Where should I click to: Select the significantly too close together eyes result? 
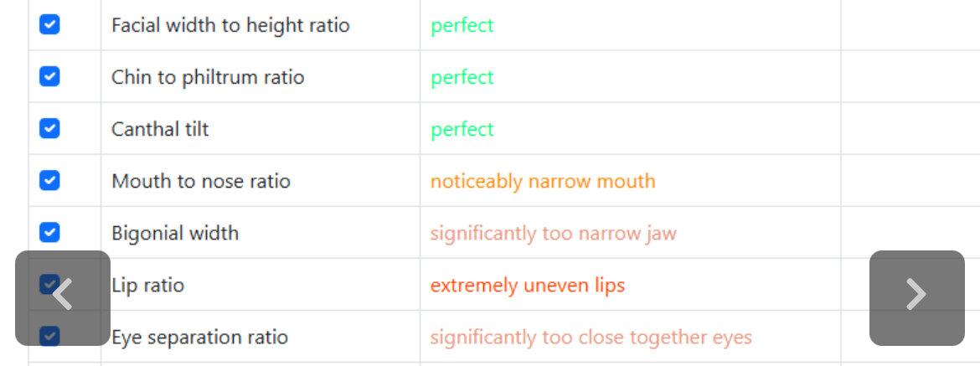click(591, 338)
